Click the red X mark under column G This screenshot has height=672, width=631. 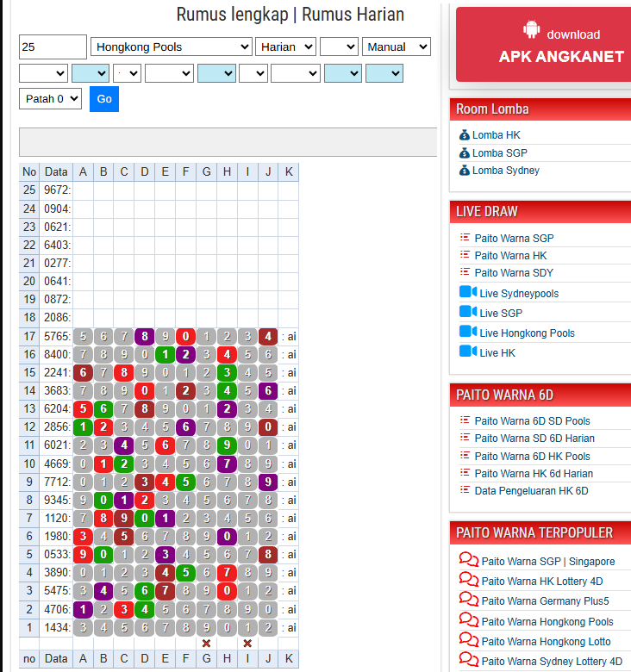[x=206, y=643]
